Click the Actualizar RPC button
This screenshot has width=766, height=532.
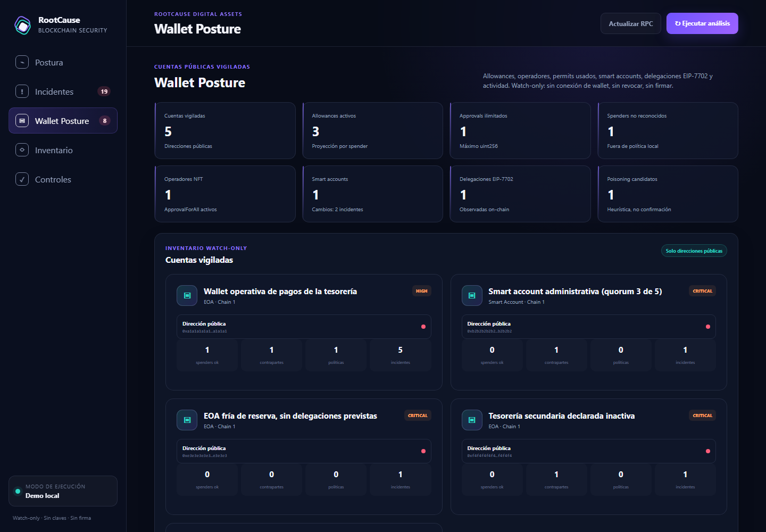click(x=631, y=23)
